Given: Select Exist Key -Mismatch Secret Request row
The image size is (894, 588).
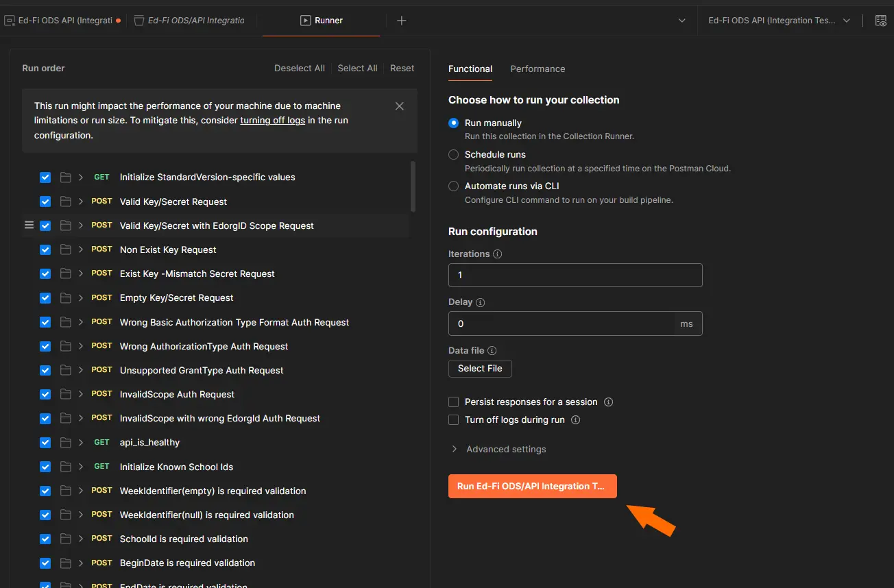Looking at the screenshot, I should pos(217,274).
